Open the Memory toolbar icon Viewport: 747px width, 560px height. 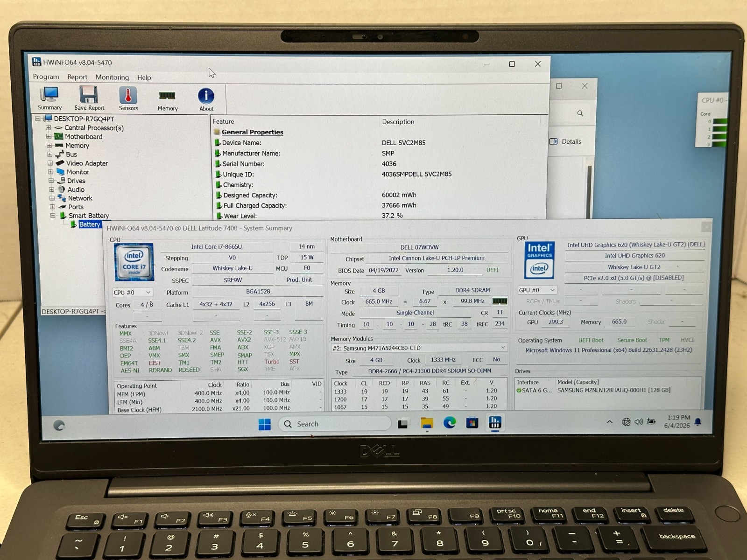point(168,99)
